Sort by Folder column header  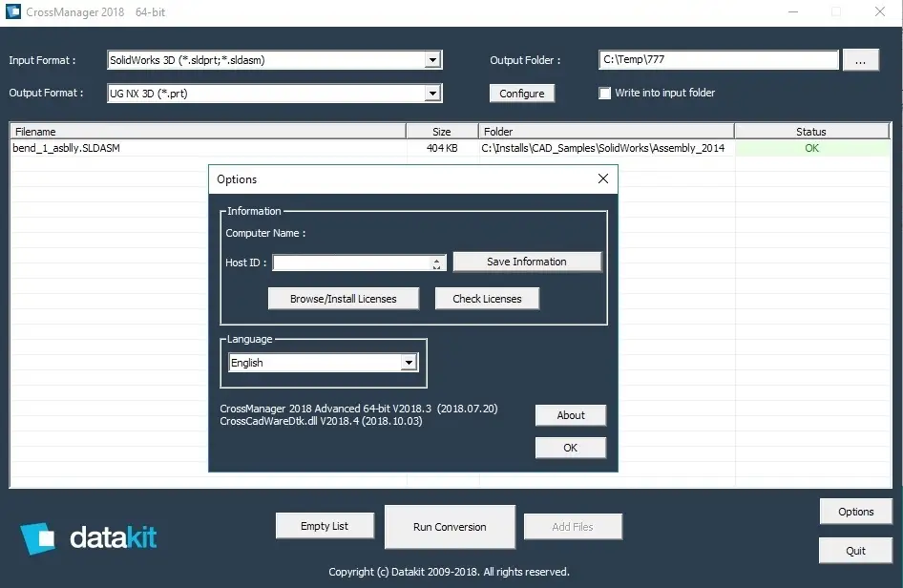pyautogui.click(x=606, y=132)
